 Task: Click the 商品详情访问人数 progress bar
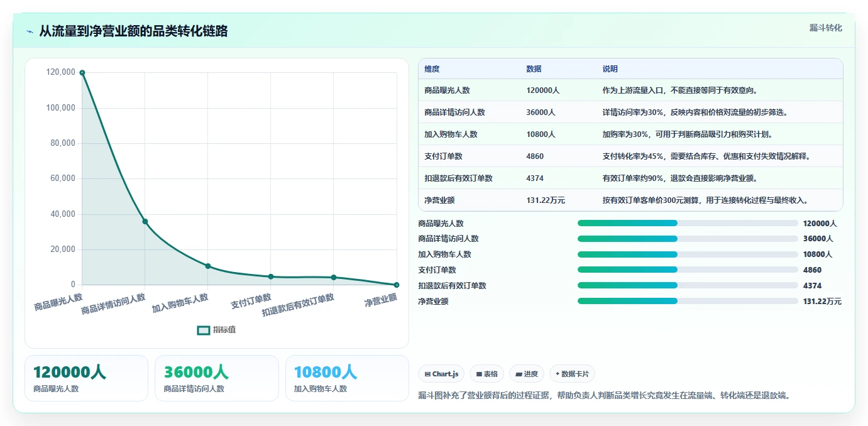(688, 239)
